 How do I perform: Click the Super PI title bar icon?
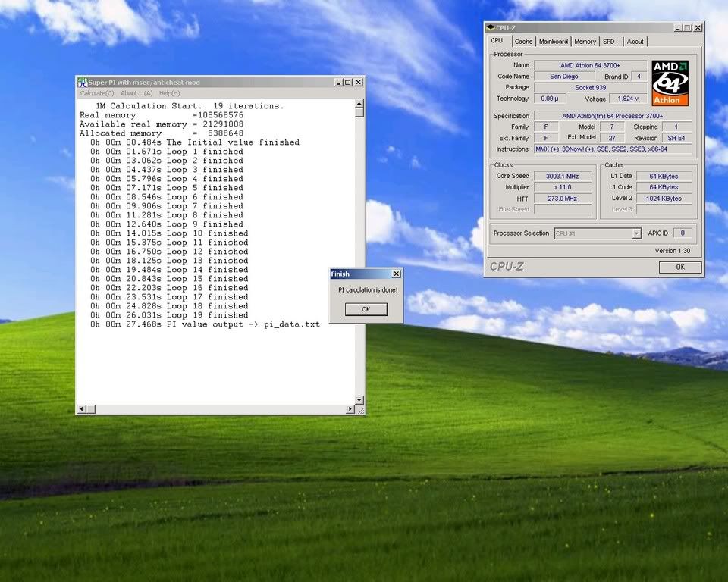[83, 83]
